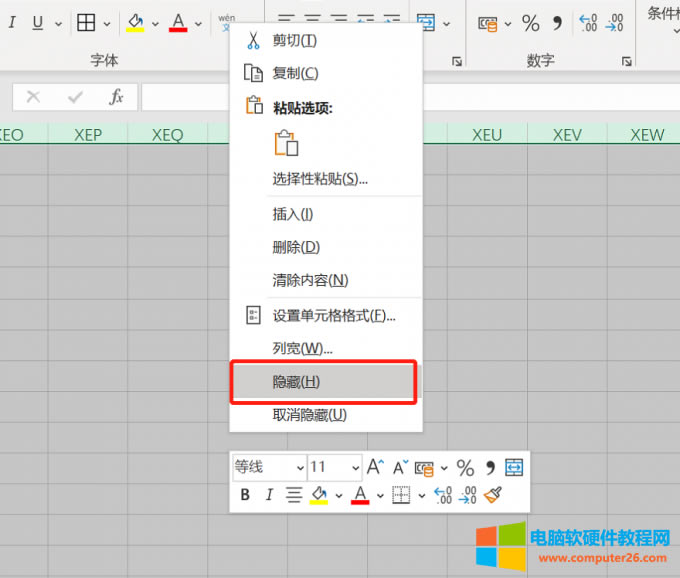Choose 隐藏(H) from the context menu
The image size is (680, 578).
296,382
